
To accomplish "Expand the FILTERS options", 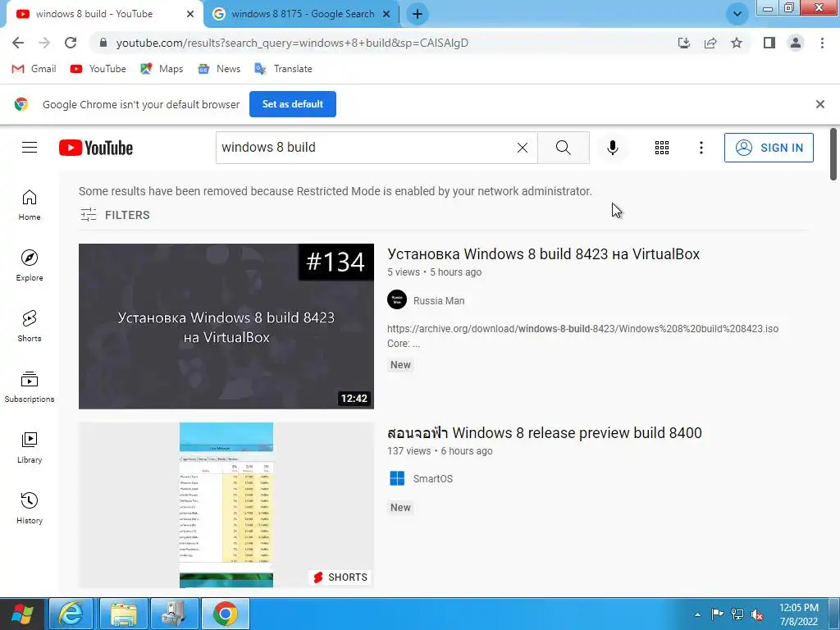I will pyautogui.click(x=115, y=215).
